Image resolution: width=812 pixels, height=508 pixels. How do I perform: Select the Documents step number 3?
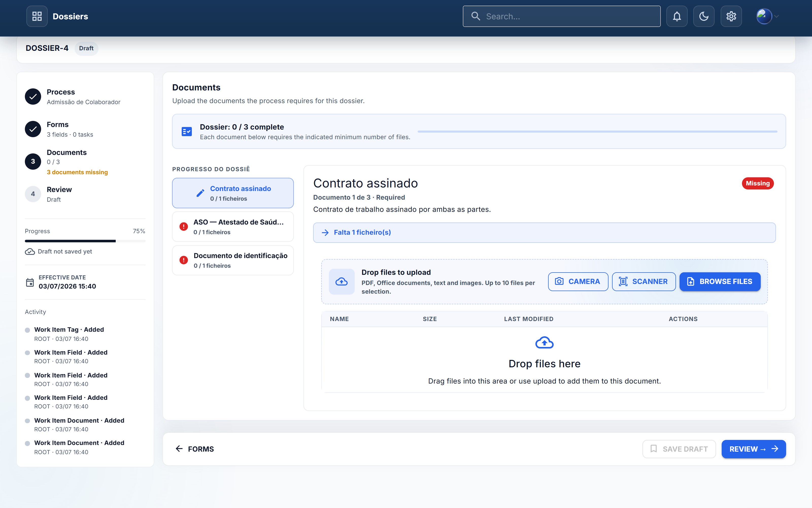(x=33, y=162)
